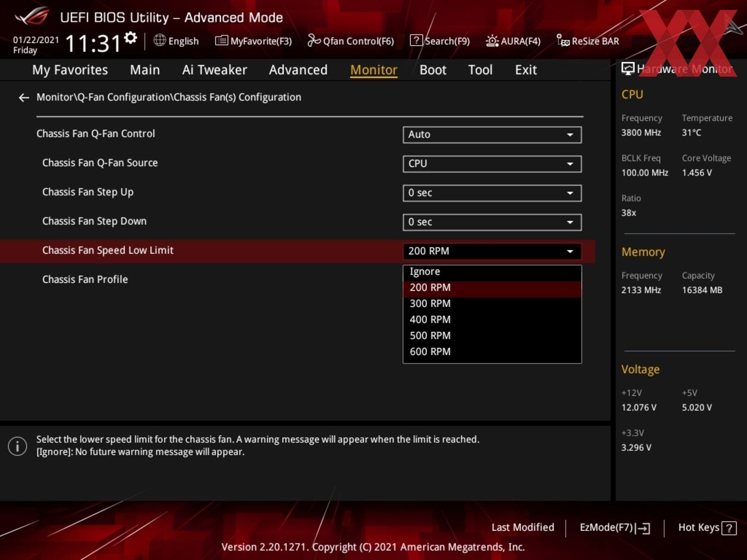Open the Advanced tab
Viewport: 747px width, 560px height.
(298, 70)
